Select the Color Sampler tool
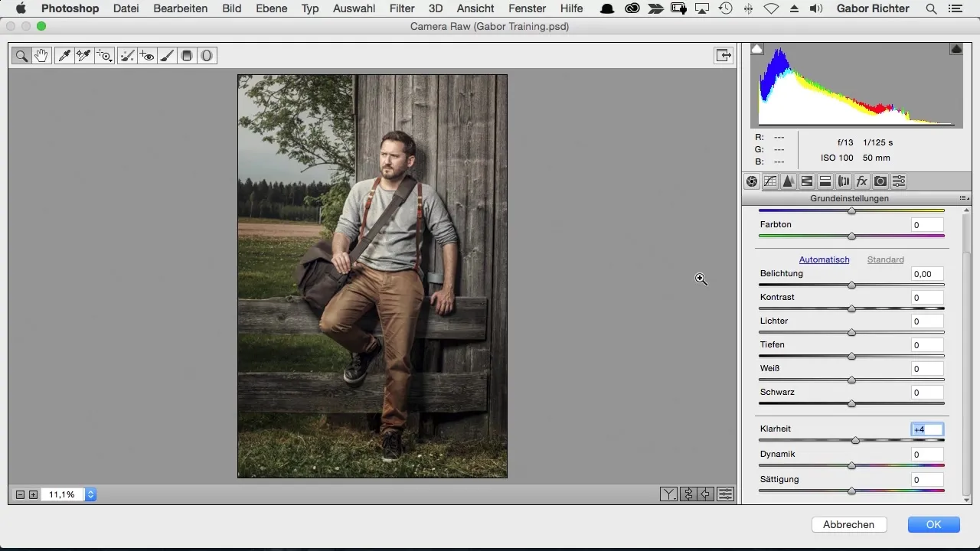This screenshot has height=551, width=980. tap(83, 56)
